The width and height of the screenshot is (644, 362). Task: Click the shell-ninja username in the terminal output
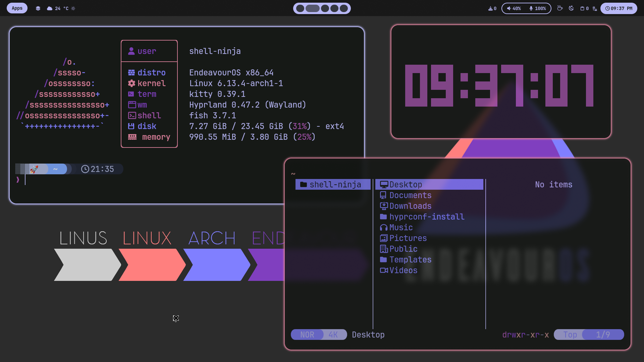[215, 51]
